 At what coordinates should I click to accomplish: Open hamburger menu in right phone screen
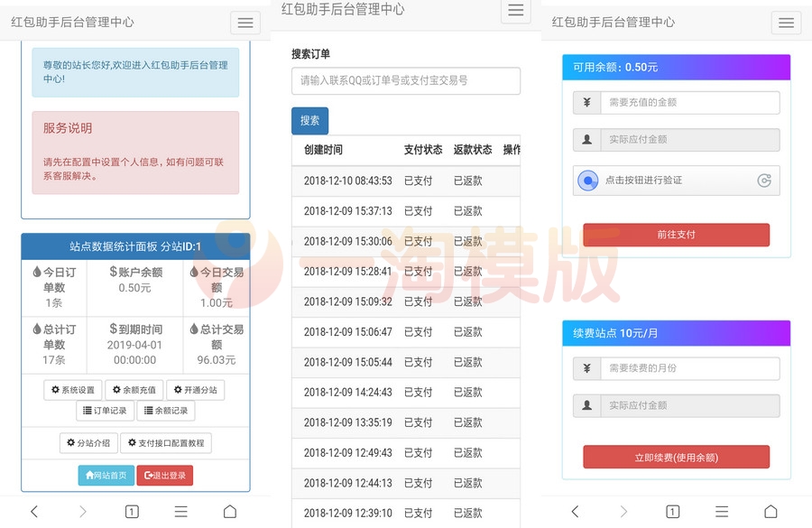[786, 23]
